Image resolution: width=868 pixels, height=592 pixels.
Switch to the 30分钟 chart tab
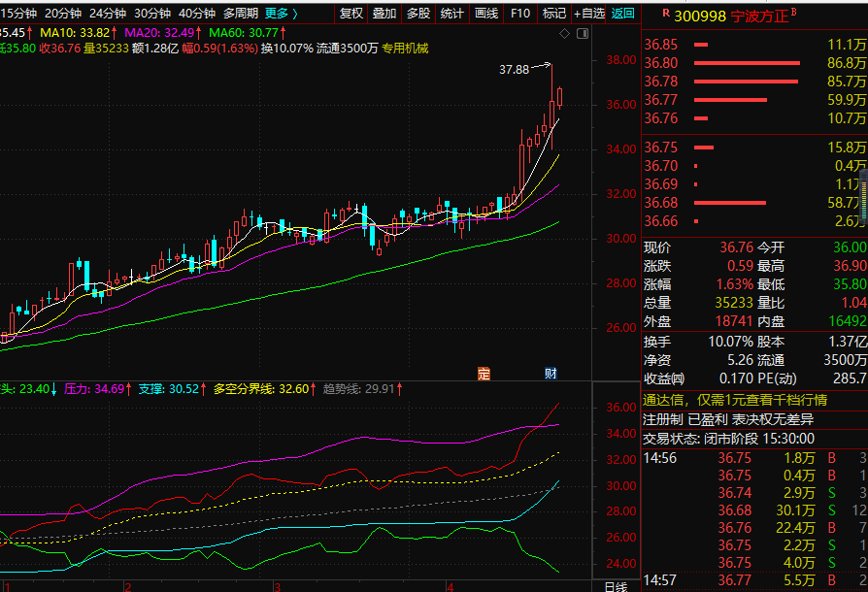151,14
